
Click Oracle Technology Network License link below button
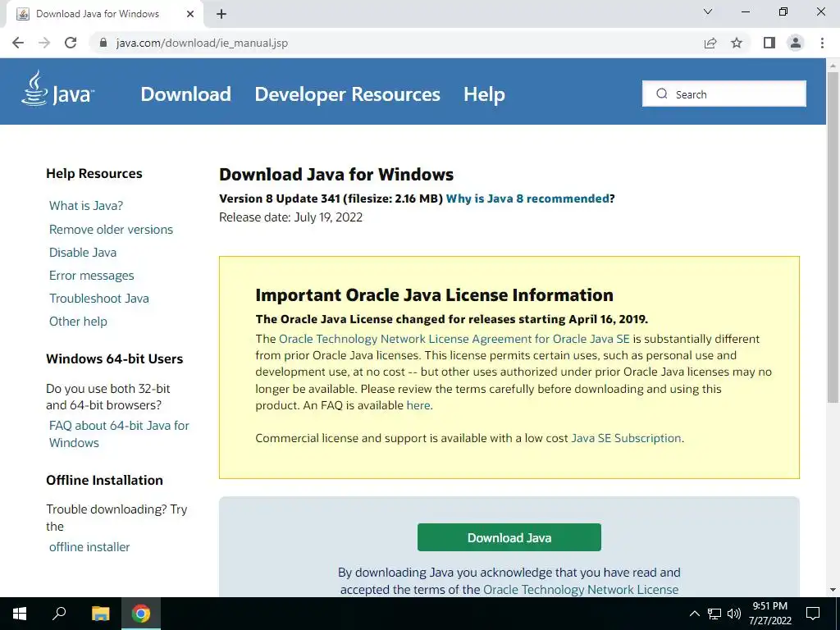pos(581,589)
